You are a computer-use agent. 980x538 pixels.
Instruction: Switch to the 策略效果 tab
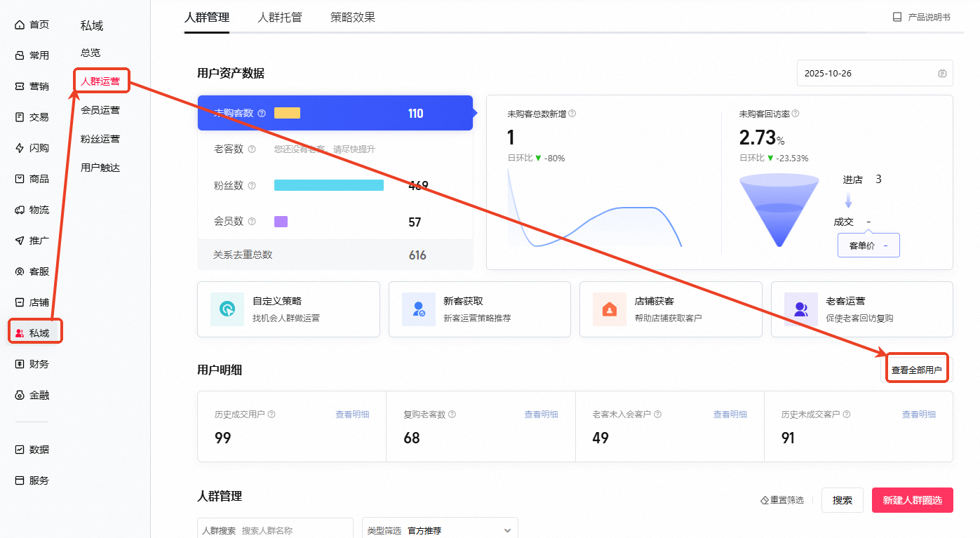pos(353,18)
